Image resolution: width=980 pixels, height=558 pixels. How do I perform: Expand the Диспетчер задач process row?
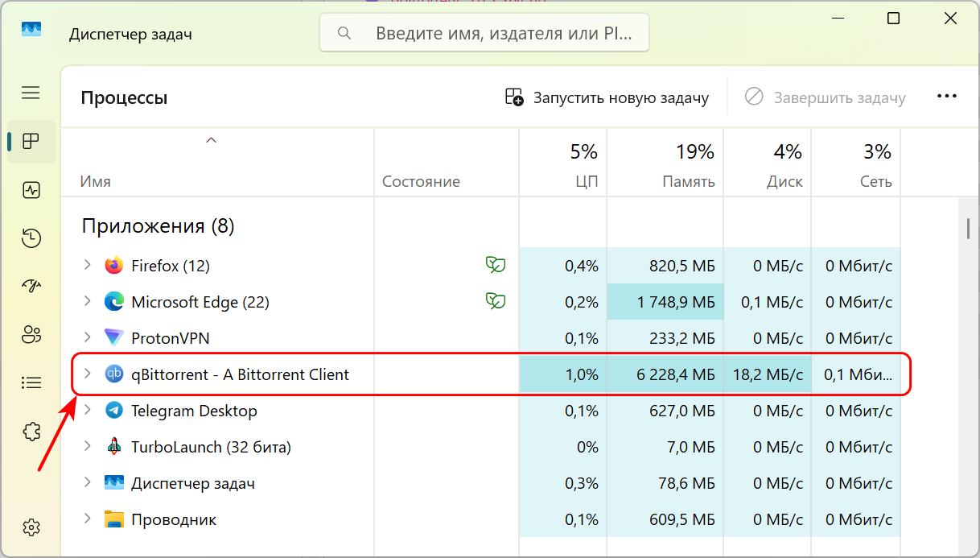tap(88, 482)
